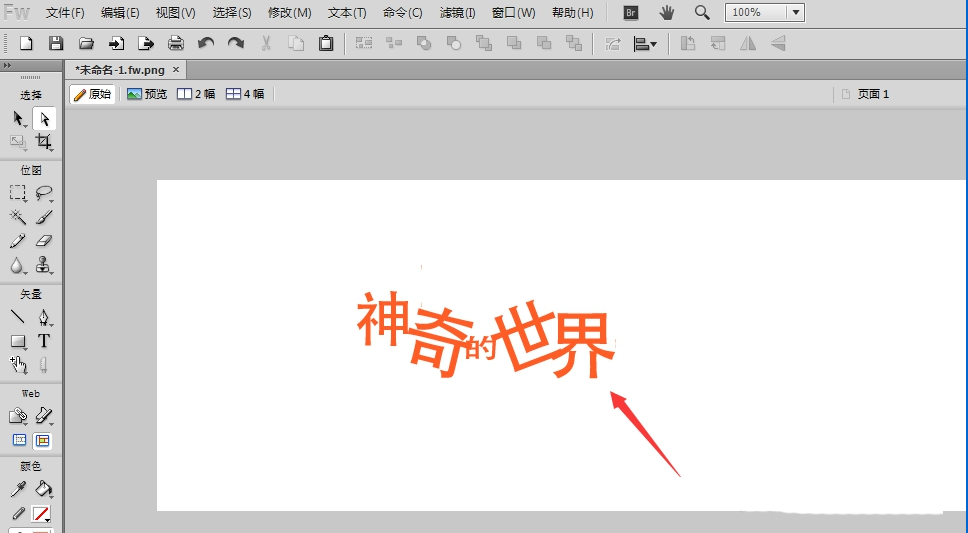Click the 神奇的世界 text on canvas
The height and width of the screenshot is (533, 968).
486,335
